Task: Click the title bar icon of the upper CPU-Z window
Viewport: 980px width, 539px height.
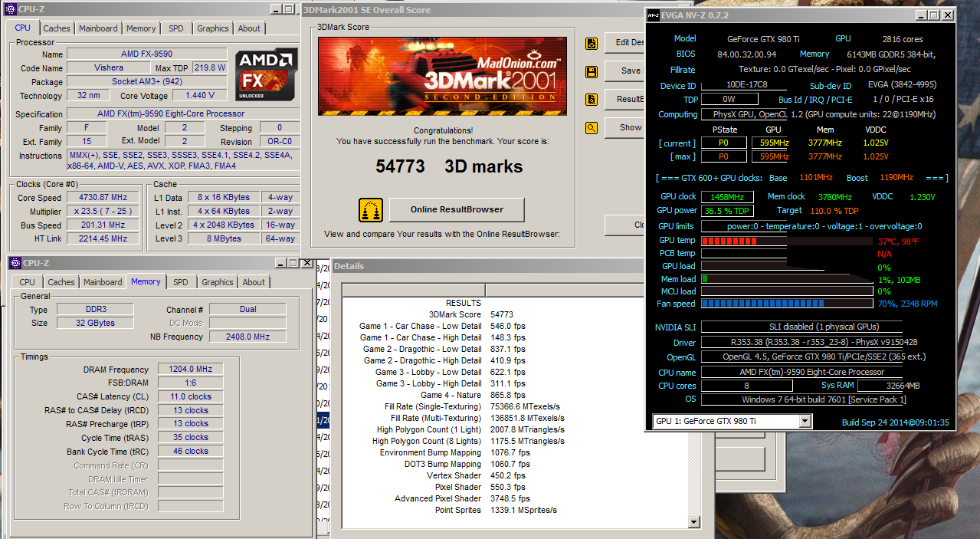Action: [x=10, y=9]
